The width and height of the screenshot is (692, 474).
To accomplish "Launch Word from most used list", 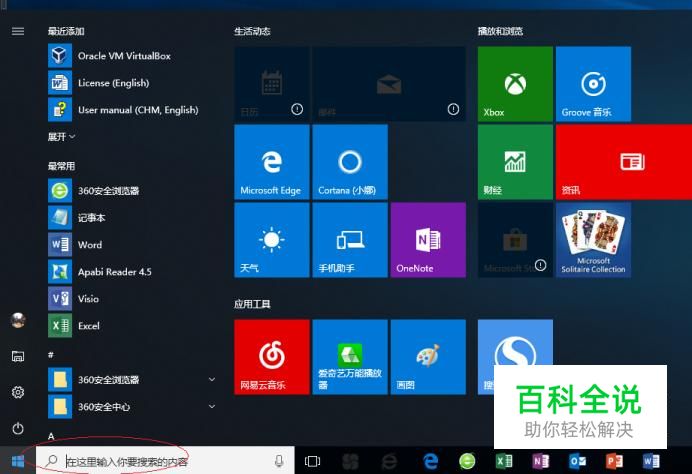I will pos(132,245).
